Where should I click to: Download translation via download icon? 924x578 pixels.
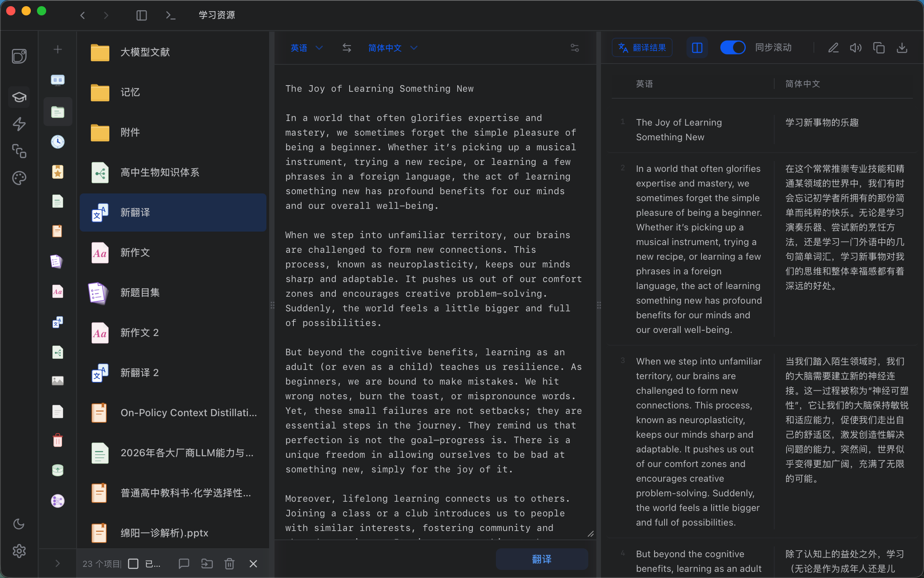point(902,48)
